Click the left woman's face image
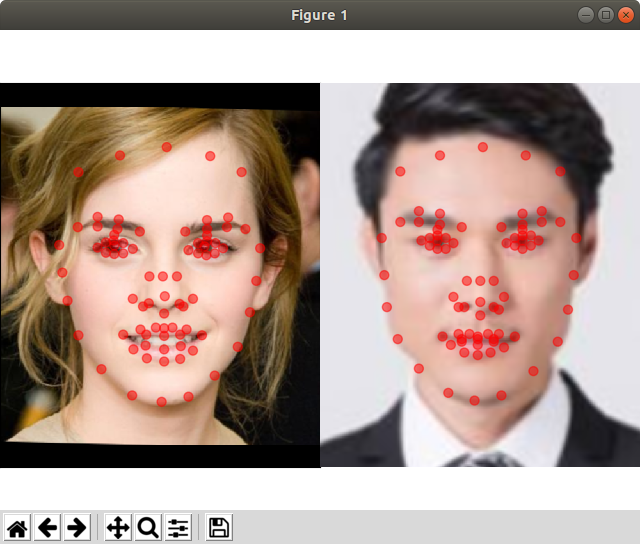The width and height of the screenshot is (640, 544). coord(160,275)
